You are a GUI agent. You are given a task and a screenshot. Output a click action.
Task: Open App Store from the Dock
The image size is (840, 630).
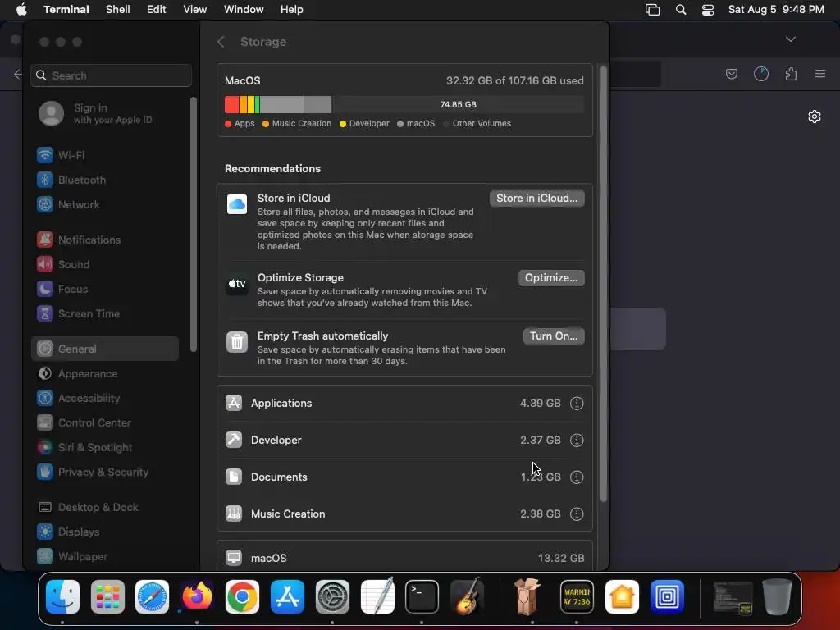point(288,597)
